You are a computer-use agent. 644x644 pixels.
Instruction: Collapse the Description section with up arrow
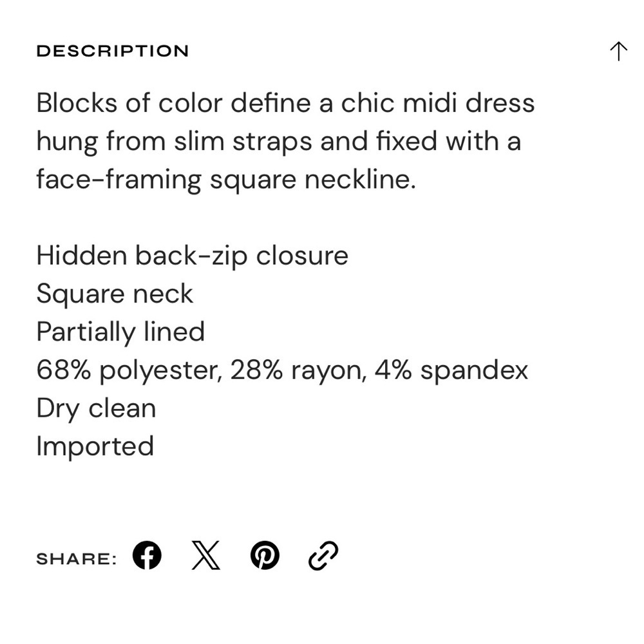click(618, 52)
